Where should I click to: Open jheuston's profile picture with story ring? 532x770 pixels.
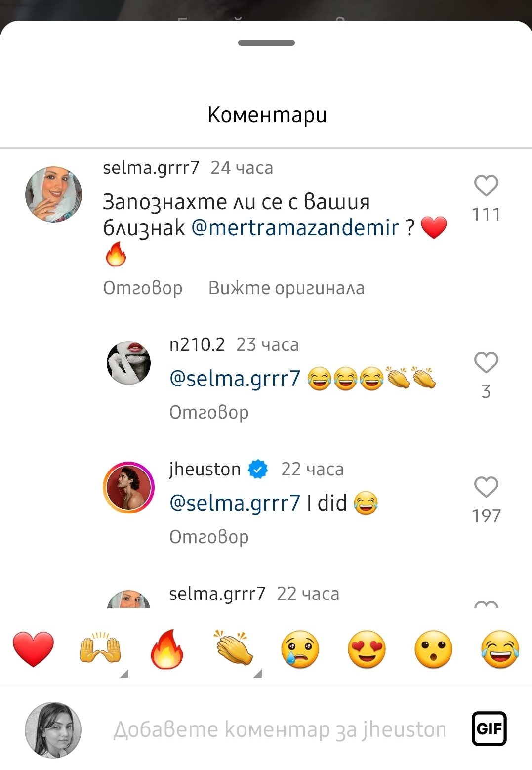pos(129,488)
